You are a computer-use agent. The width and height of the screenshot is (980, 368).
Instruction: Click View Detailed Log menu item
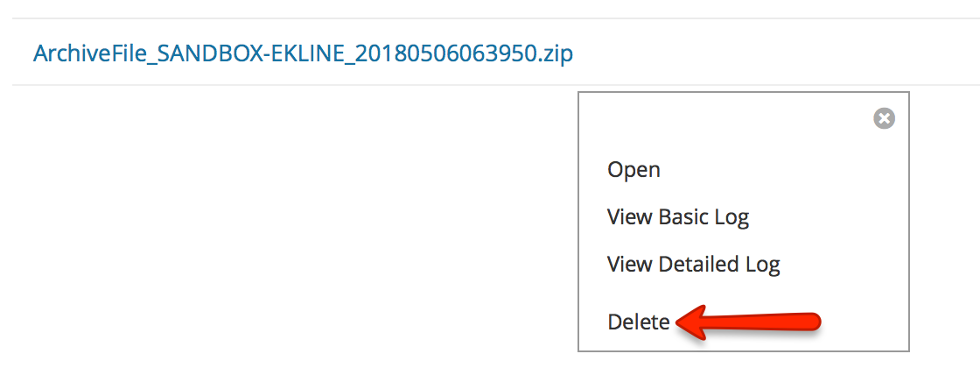[x=694, y=264]
